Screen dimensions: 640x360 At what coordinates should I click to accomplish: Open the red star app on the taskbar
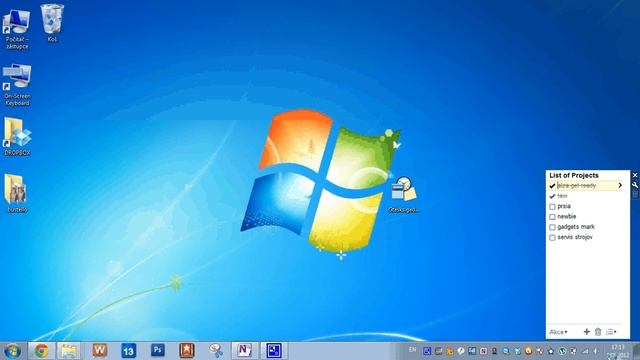(x=187, y=350)
